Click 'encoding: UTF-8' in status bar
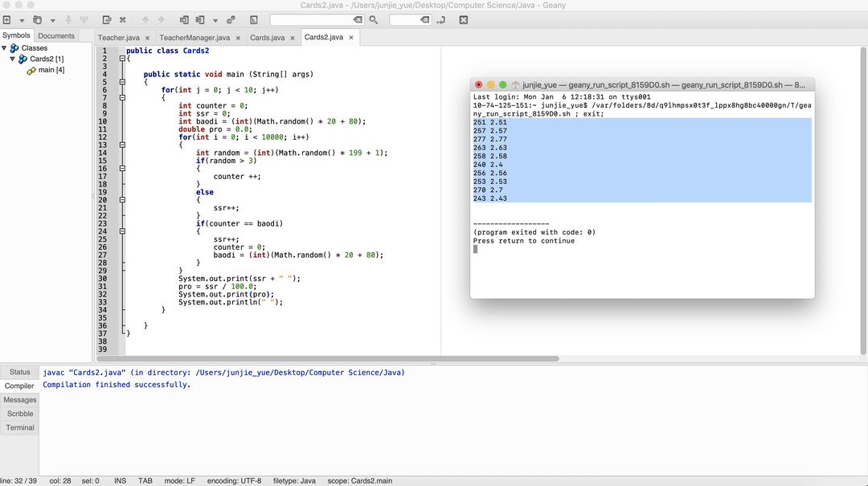This screenshot has height=486, width=868. [234, 481]
